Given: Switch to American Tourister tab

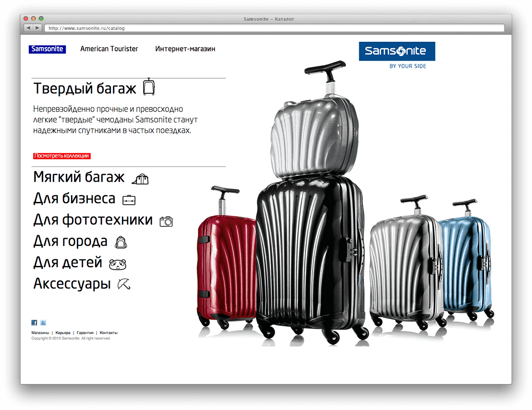Looking at the screenshot, I should [109, 49].
